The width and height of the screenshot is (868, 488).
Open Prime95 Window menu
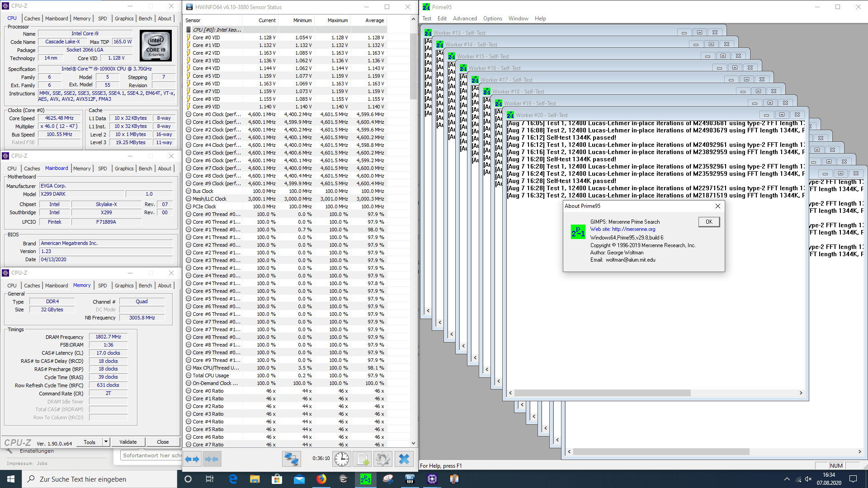pos(518,19)
